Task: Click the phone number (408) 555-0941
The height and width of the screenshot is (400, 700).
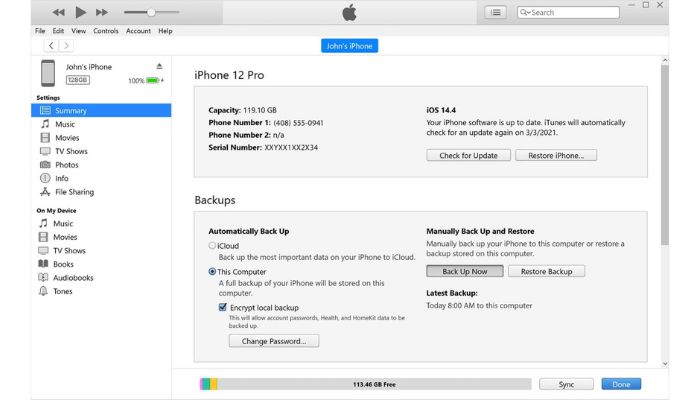Action: (x=298, y=123)
